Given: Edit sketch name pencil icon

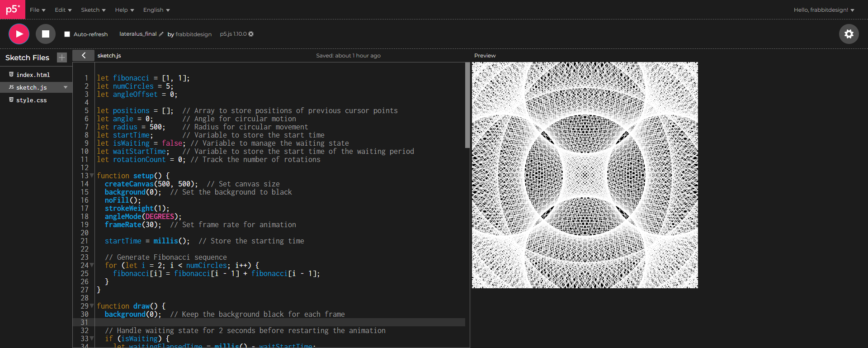Looking at the screenshot, I should [161, 34].
